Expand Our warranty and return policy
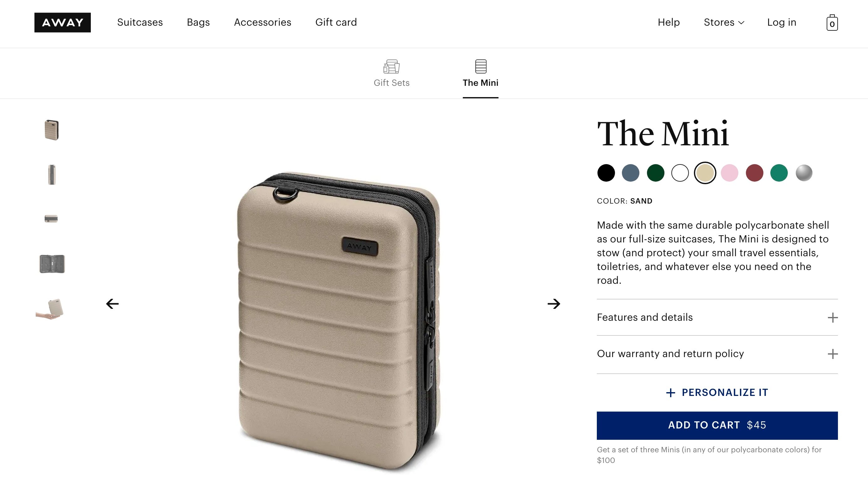 click(x=717, y=354)
